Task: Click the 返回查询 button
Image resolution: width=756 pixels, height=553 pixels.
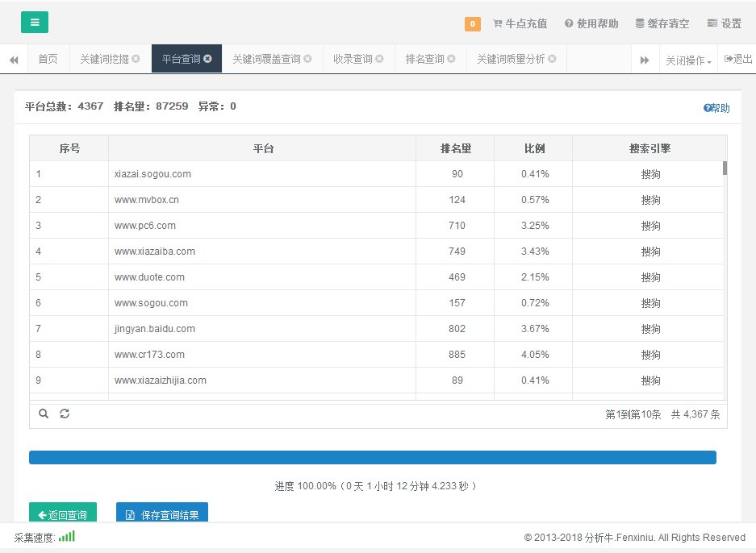Action: [x=63, y=514]
